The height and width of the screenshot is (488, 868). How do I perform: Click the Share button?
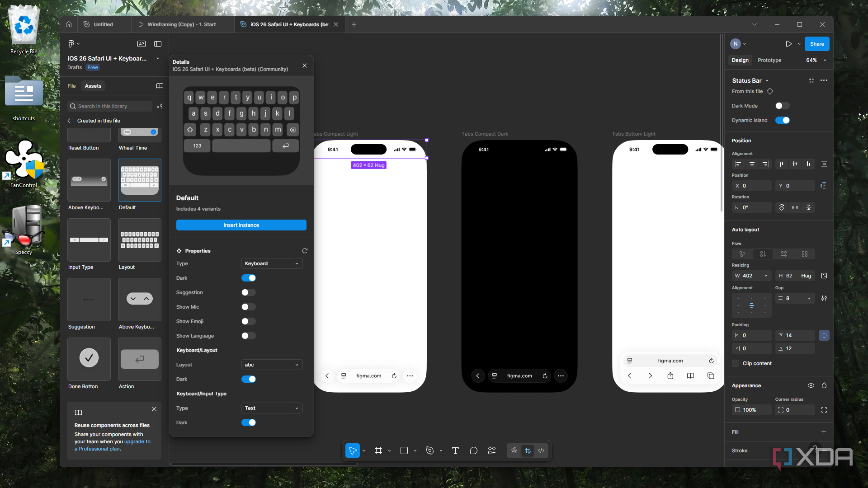point(817,44)
